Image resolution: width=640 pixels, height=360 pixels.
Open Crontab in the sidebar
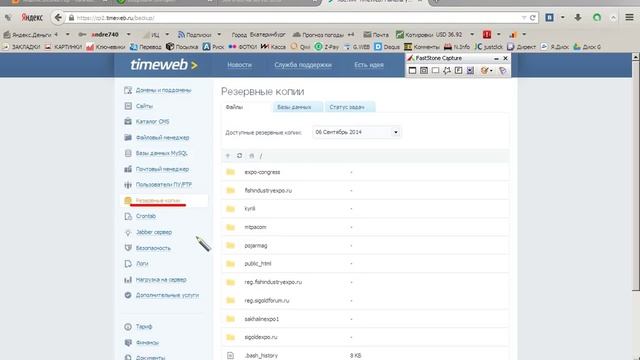146,216
